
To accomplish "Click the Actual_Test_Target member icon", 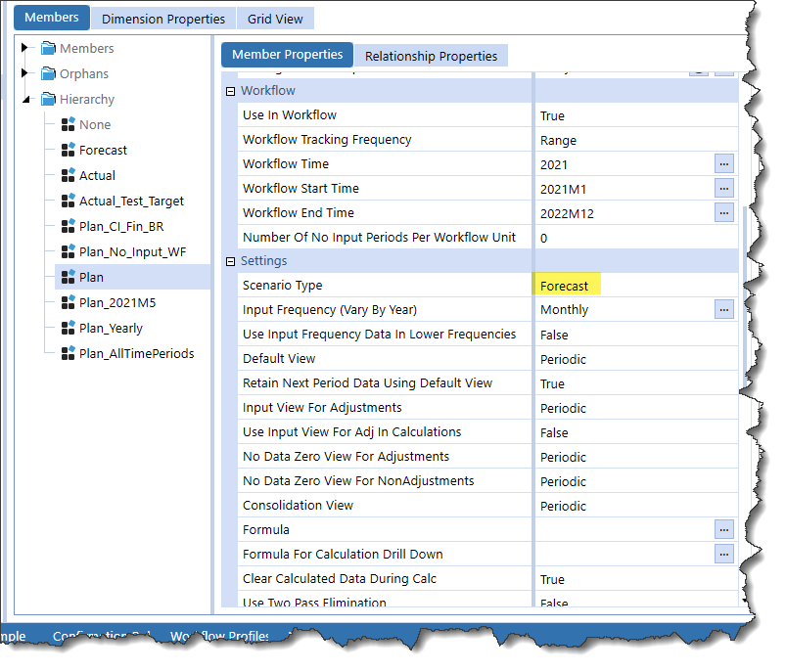I will pyautogui.click(x=69, y=201).
